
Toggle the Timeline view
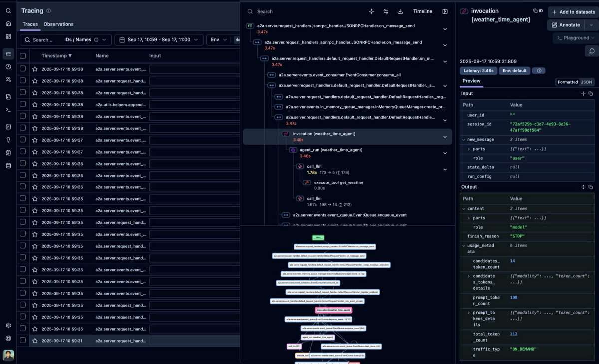[423, 11]
